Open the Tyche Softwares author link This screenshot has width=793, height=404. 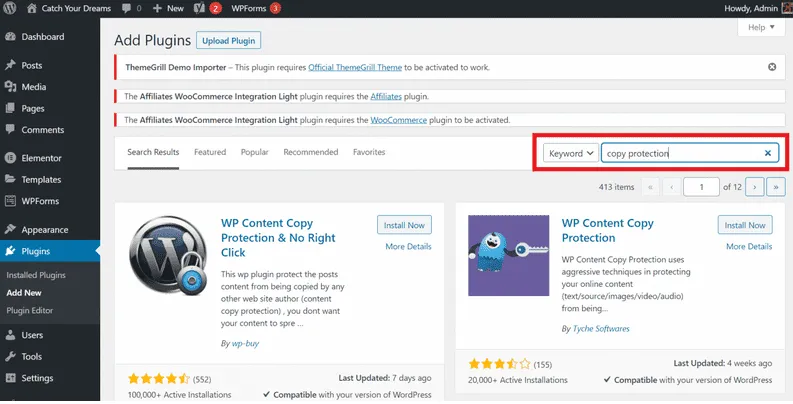[601, 329]
